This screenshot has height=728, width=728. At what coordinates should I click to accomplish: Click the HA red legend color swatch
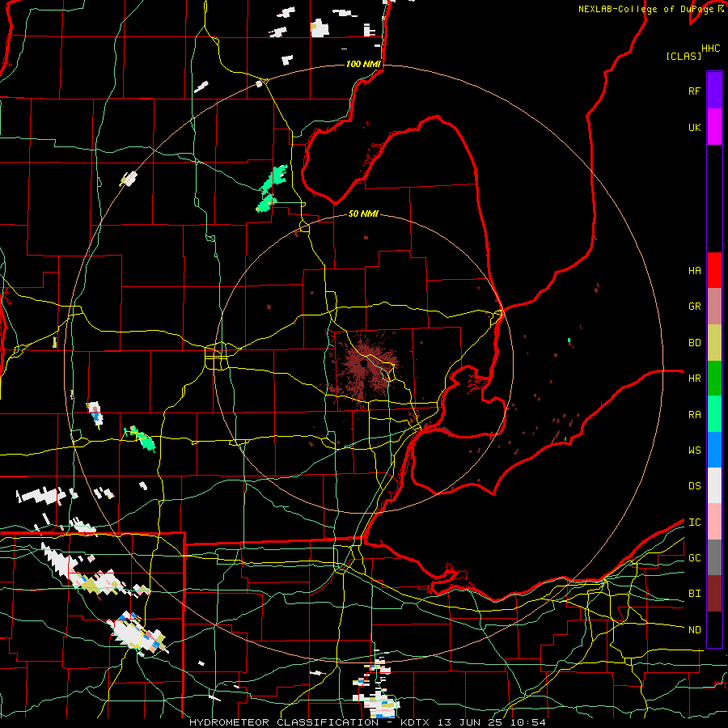click(x=714, y=270)
